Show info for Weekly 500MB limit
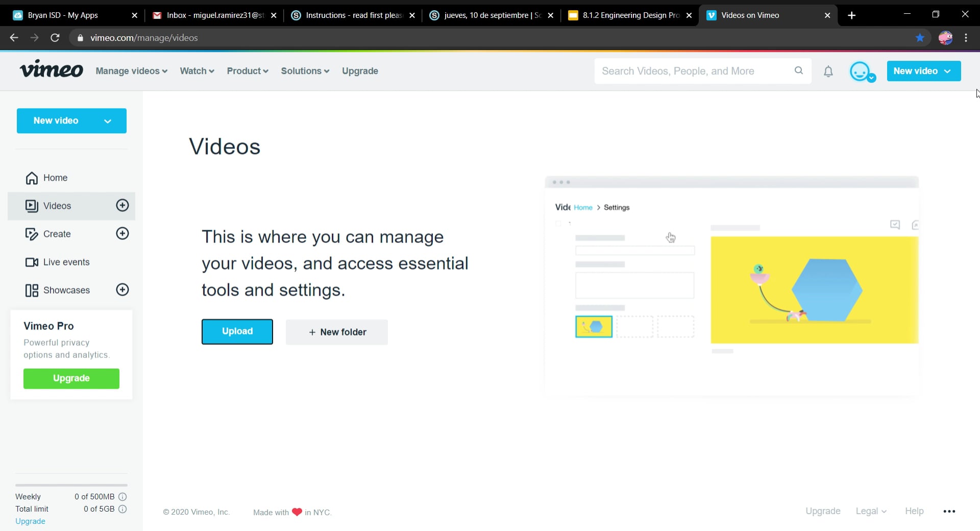 pos(122,496)
